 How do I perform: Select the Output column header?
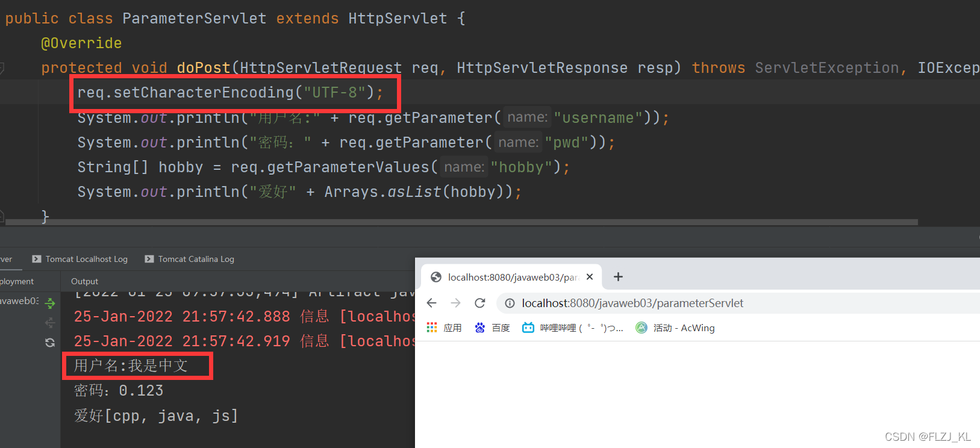84,281
